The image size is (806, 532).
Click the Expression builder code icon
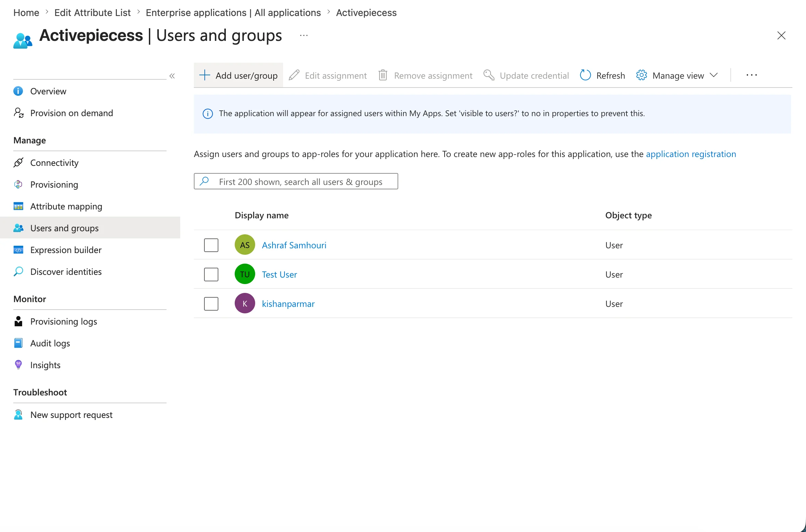click(x=18, y=250)
